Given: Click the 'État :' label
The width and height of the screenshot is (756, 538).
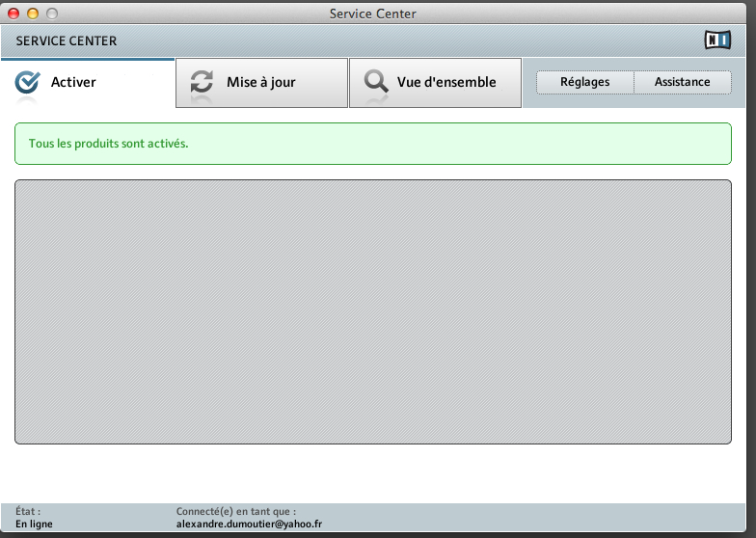Looking at the screenshot, I should pos(28,511).
